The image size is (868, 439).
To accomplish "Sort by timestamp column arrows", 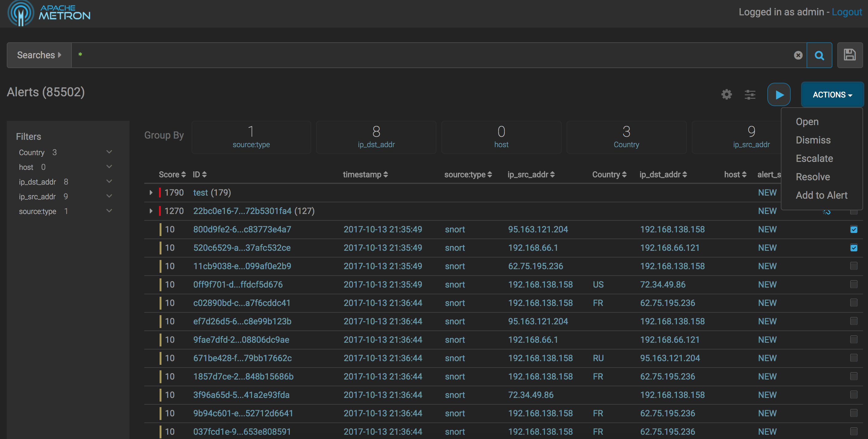I will click(386, 174).
